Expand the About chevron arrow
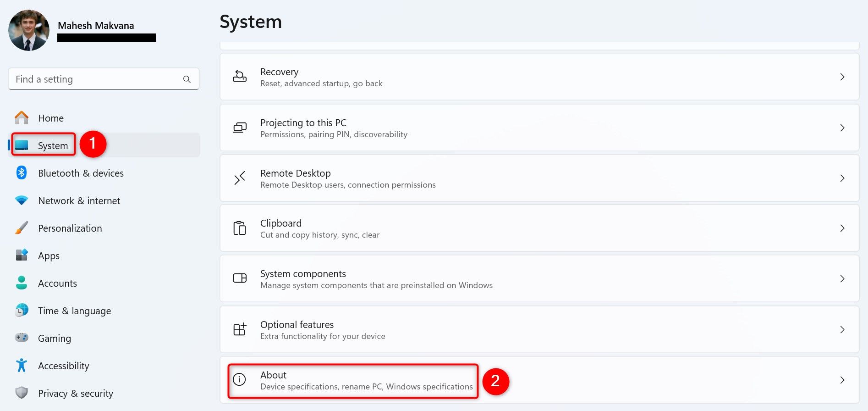The width and height of the screenshot is (868, 411). (842, 380)
